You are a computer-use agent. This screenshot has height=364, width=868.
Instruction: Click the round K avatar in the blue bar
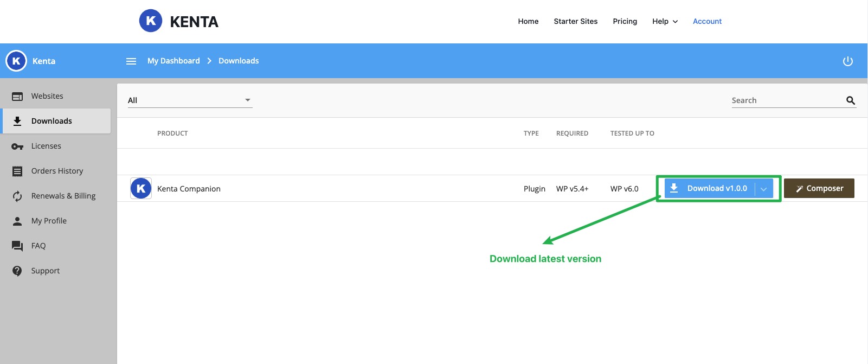point(16,61)
